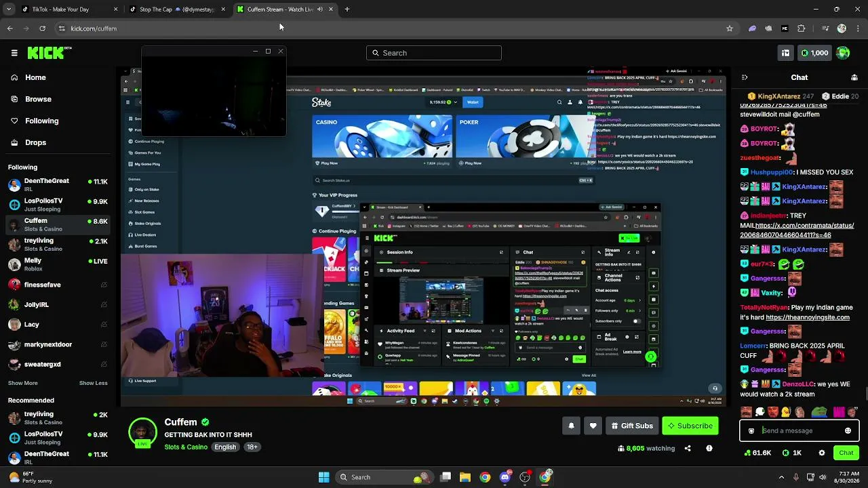Open the chat identity badge icon

tap(751, 430)
